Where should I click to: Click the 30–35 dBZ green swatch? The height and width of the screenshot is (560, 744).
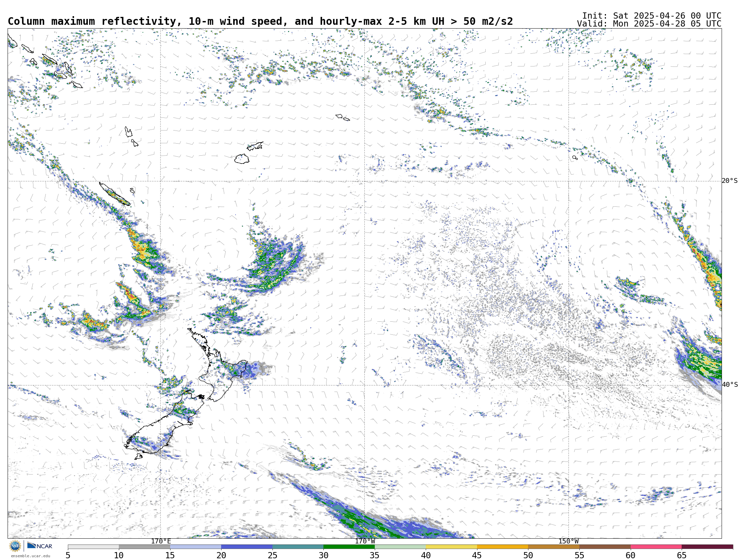tap(349, 547)
